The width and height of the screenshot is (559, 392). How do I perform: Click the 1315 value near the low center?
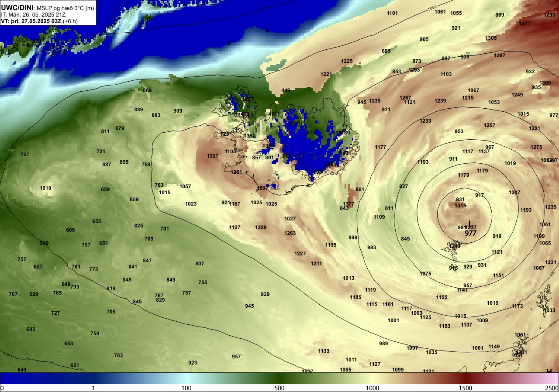461,206
